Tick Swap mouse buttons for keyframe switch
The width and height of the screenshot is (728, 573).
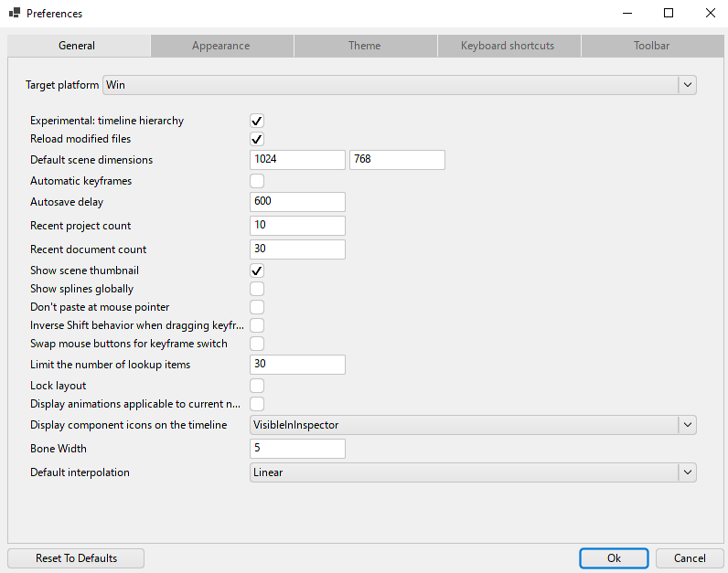tap(257, 344)
